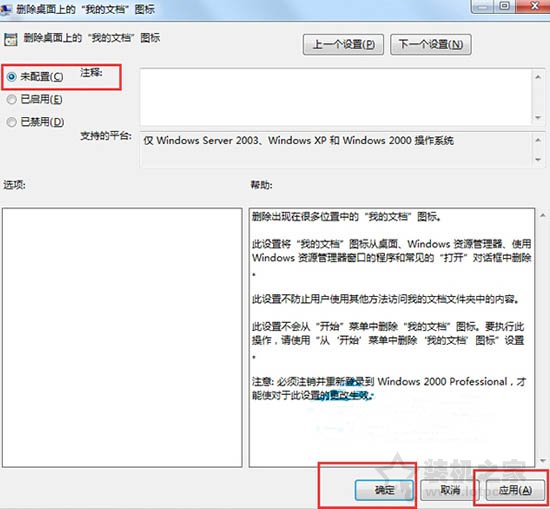Image resolution: width=550 pixels, height=509 pixels.
Task: Click the 取消 button
Action: tap(450, 490)
